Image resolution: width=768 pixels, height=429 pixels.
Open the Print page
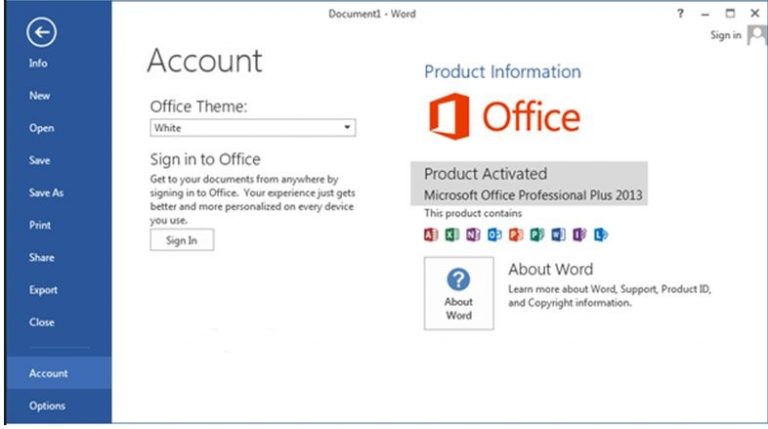coord(40,225)
